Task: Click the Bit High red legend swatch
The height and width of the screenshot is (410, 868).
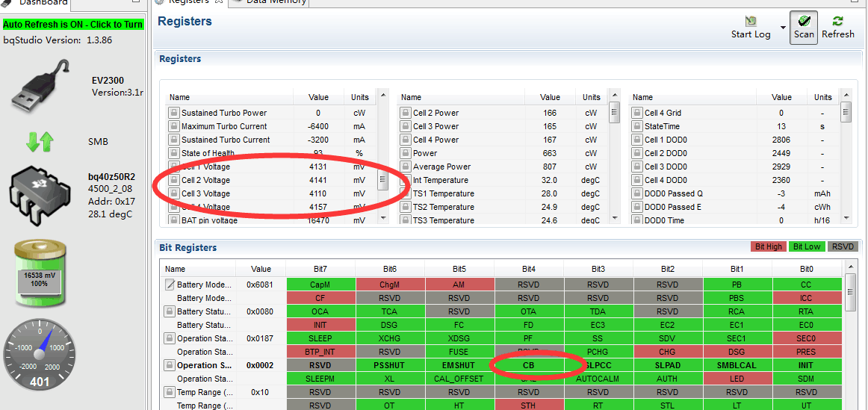Action: (768, 246)
